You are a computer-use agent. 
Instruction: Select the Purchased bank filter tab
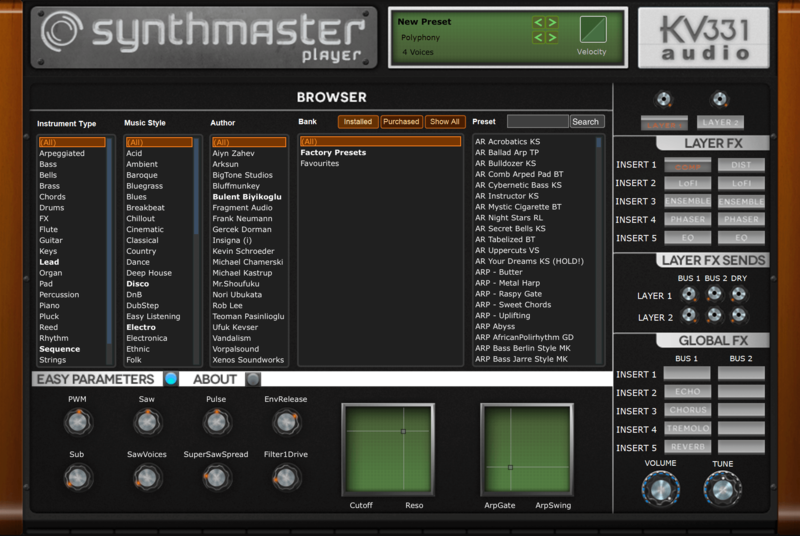[401, 122]
